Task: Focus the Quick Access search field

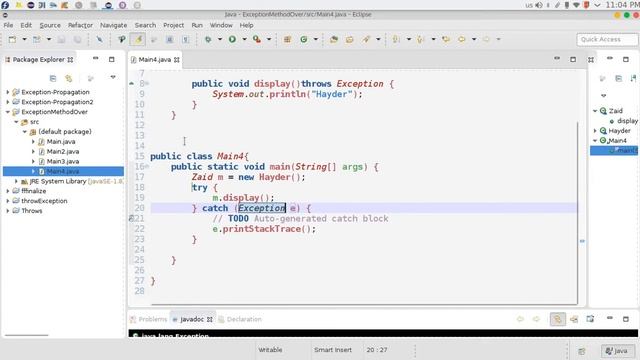Action: [x=607, y=39]
